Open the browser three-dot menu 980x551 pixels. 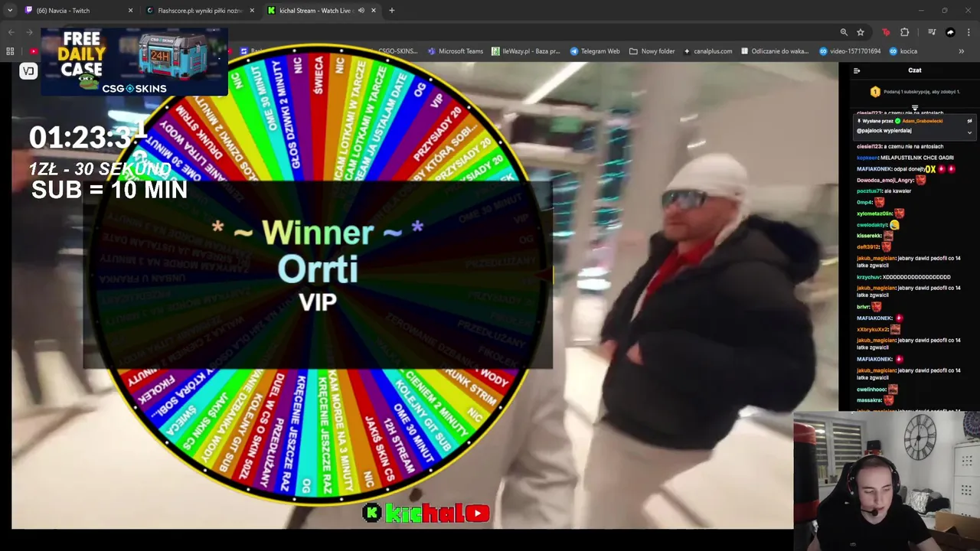pyautogui.click(x=969, y=32)
